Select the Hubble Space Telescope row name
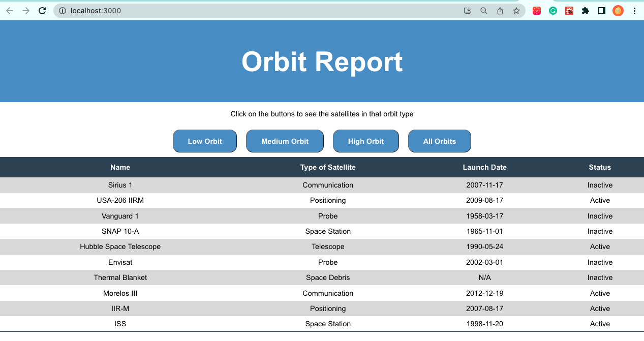644x341 pixels. tap(120, 247)
